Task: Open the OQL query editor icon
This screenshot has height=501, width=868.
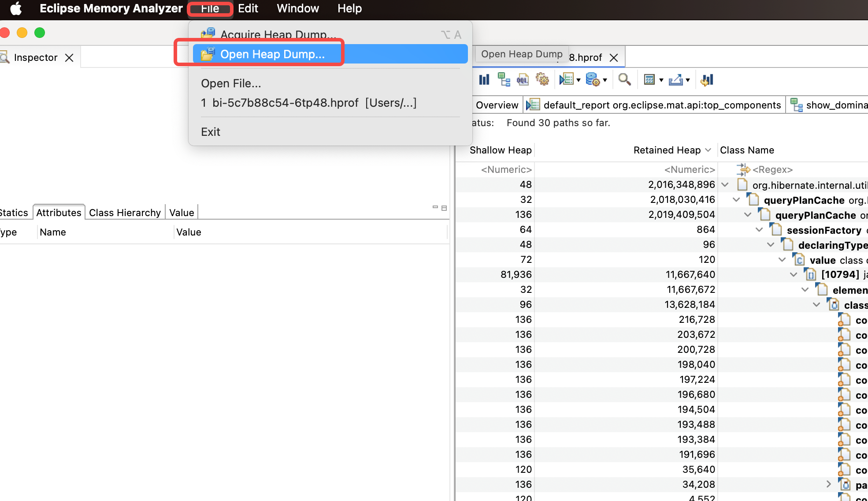Action: [523, 80]
